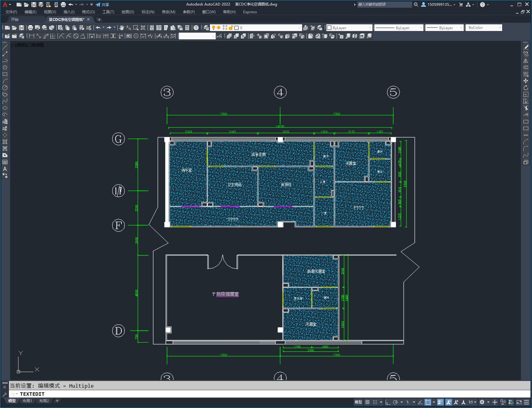This screenshot has width=532, height=408.
Task: Open the 绘图(D) menu
Action: click(128, 12)
